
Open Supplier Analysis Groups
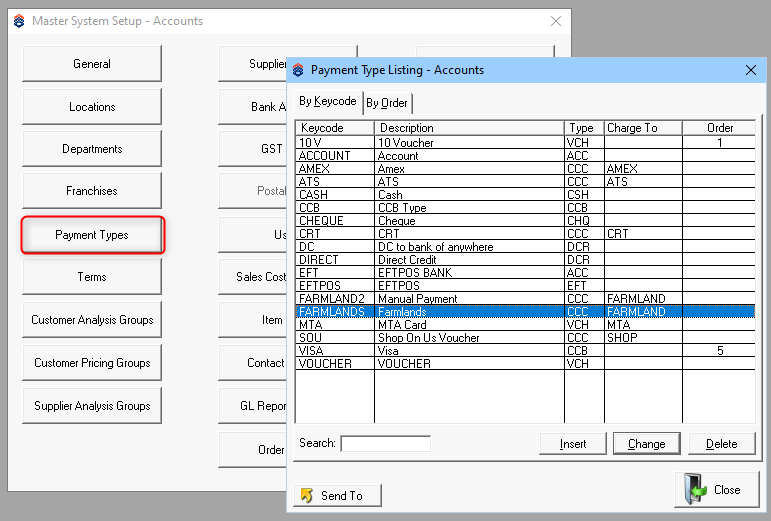pyautogui.click(x=92, y=406)
